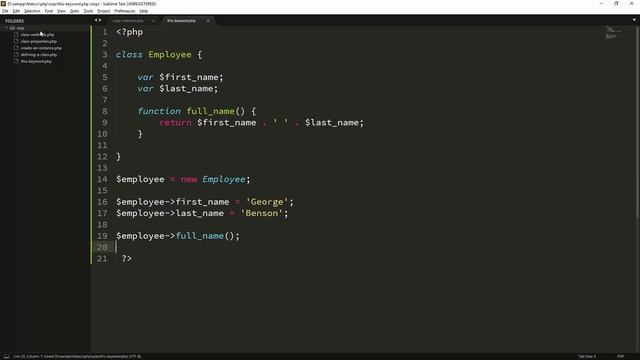Place cursor on class name Employee on line 3
Screen dimensions: 640x360
tap(170, 55)
